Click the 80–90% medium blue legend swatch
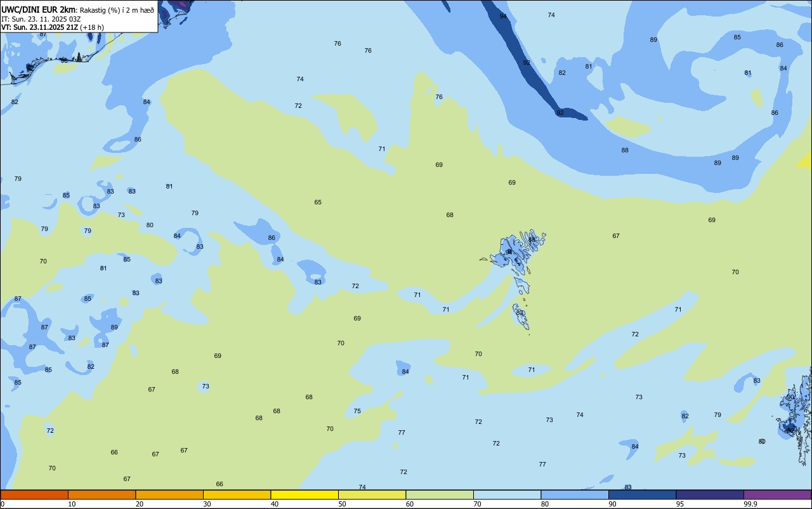 [x=575, y=494]
